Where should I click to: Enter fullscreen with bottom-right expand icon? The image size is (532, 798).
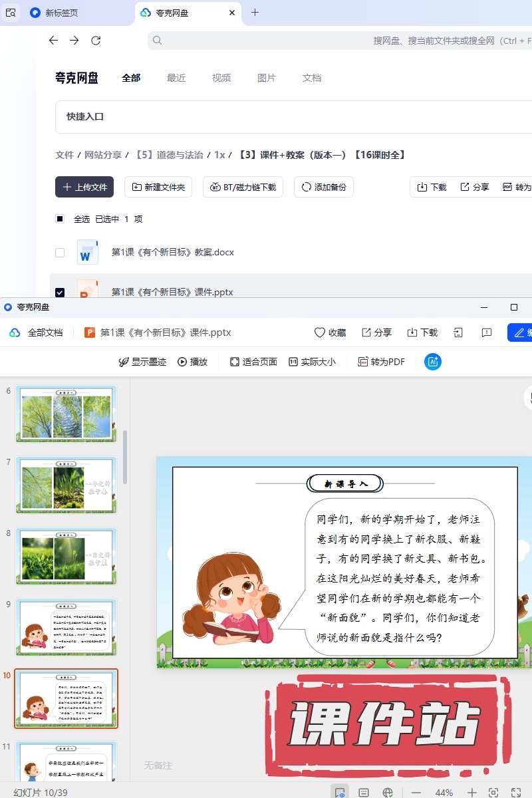(515, 792)
